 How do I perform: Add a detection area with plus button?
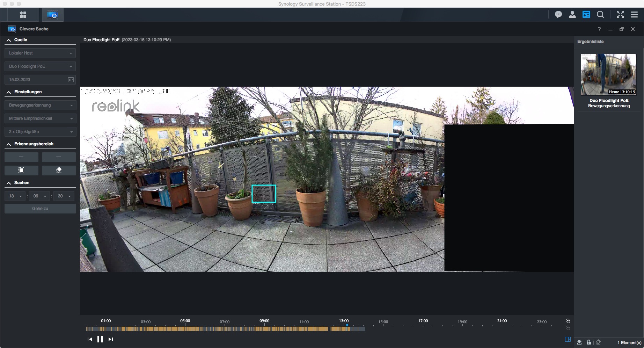pos(21,157)
